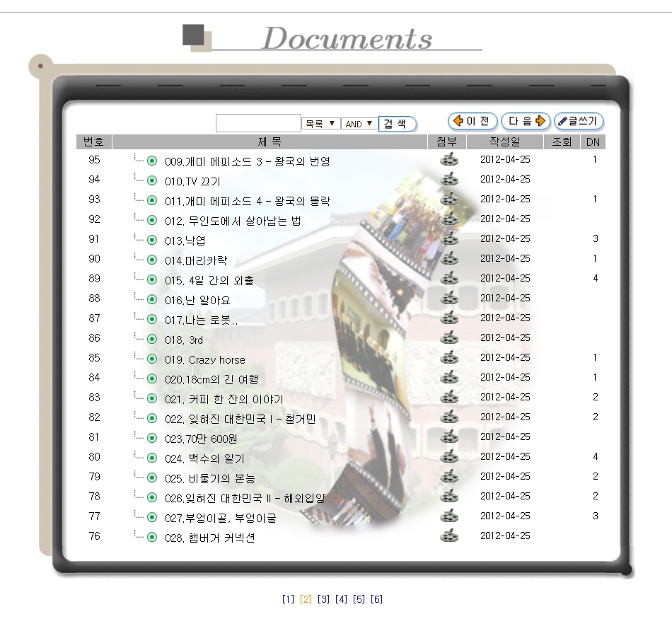The image size is (672, 619).
Task: Open attachment icon for row 80
Action: click(x=449, y=456)
